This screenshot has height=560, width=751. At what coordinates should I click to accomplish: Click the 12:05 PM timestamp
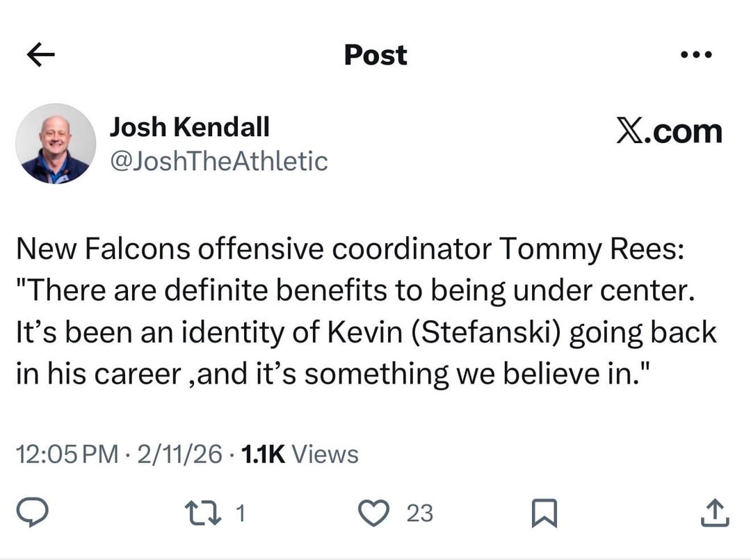point(67,454)
